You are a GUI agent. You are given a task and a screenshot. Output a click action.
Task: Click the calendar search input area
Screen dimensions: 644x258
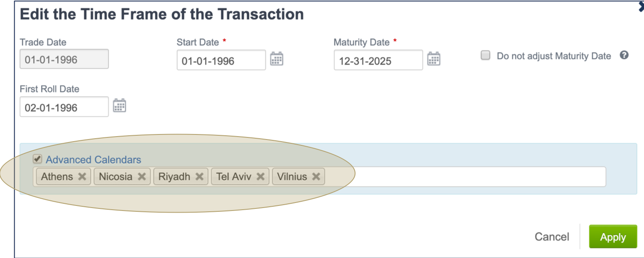(x=461, y=176)
